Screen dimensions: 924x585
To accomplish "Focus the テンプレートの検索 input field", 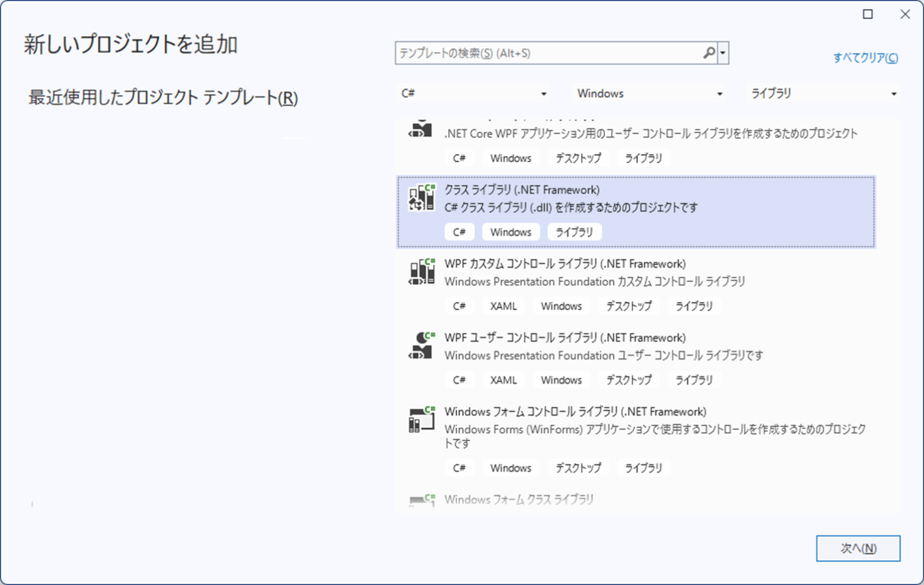I will click(549, 53).
